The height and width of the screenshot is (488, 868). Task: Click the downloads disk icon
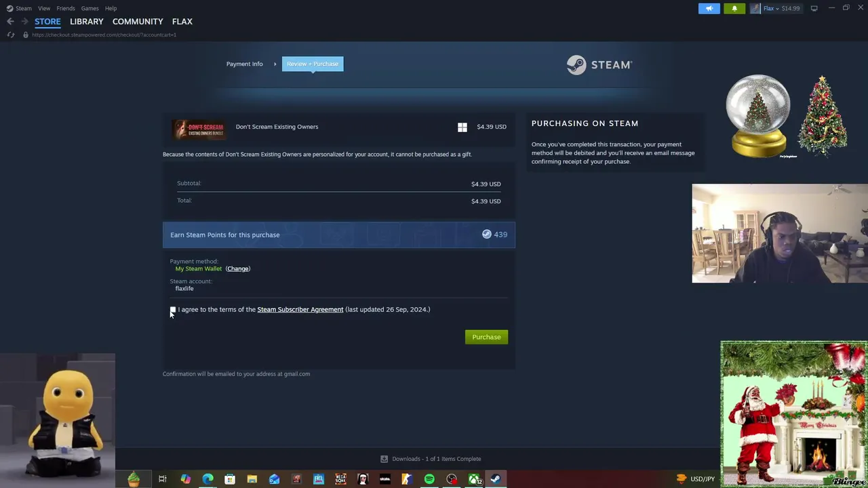[384, 459]
